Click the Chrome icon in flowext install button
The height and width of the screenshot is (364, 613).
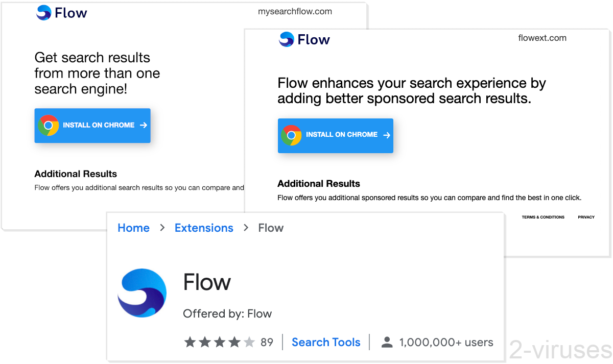point(292,135)
